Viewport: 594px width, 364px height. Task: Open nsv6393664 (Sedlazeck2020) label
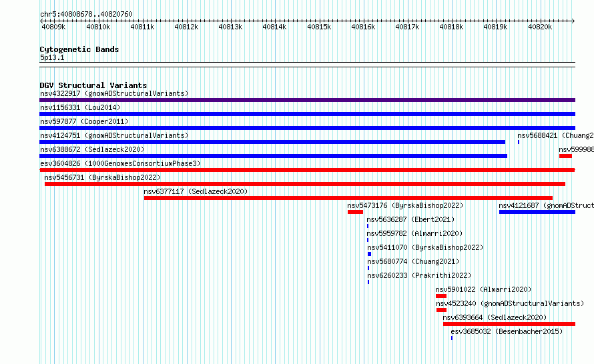pyautogui.click(x=495, y=317)
